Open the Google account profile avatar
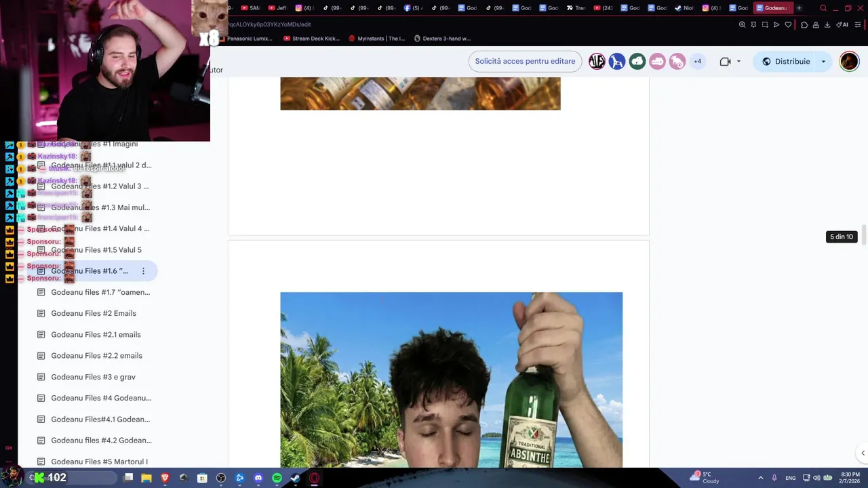Viewport: 868px width, 488px height. pyautogui.click(x=849, y=61)
